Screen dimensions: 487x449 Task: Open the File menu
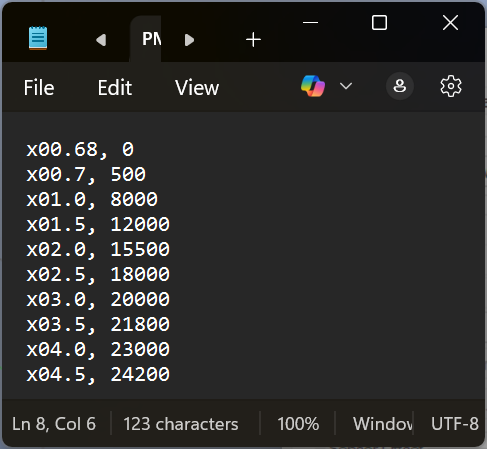(x=39, y=88)
